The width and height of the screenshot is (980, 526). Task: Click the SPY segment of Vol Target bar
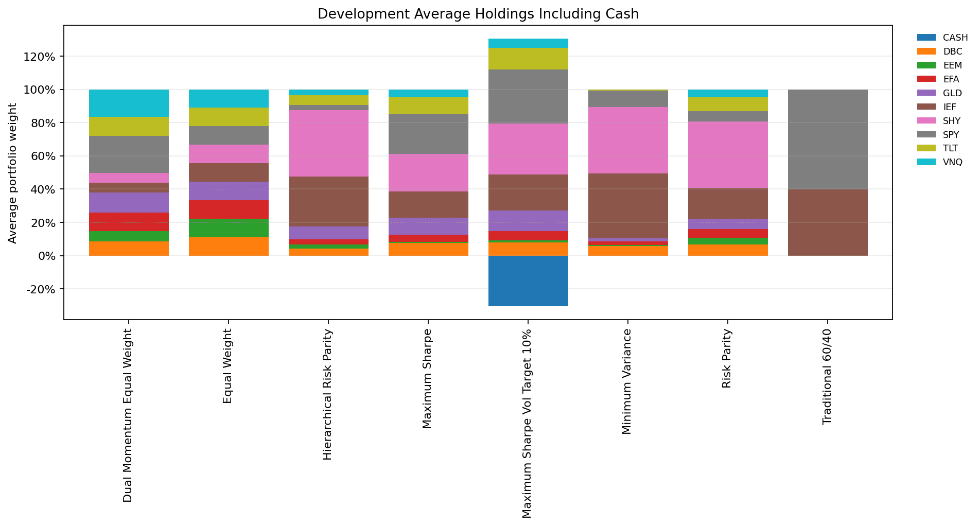[x=528, y=97]
